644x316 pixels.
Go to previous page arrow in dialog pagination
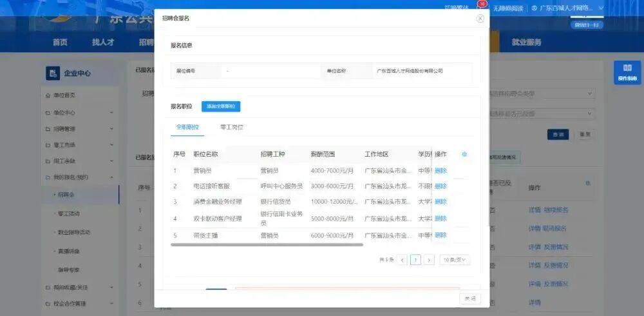pyautogui.click(x=402, y=260)
